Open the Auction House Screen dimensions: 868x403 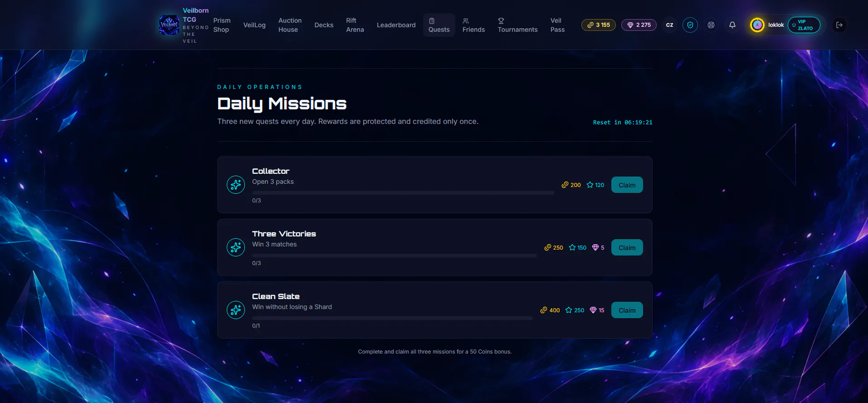click(290, 25)
